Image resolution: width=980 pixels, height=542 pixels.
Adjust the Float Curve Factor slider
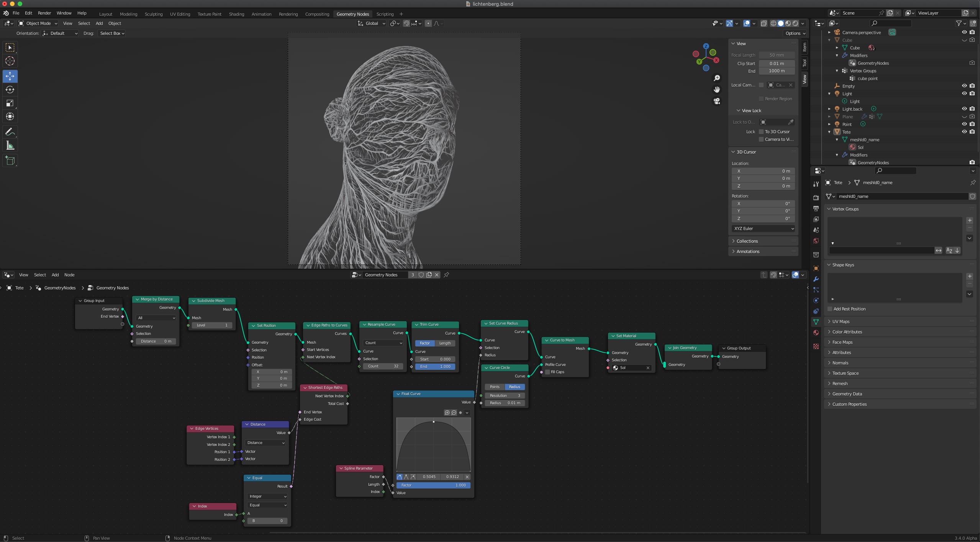tap(433, 485)
